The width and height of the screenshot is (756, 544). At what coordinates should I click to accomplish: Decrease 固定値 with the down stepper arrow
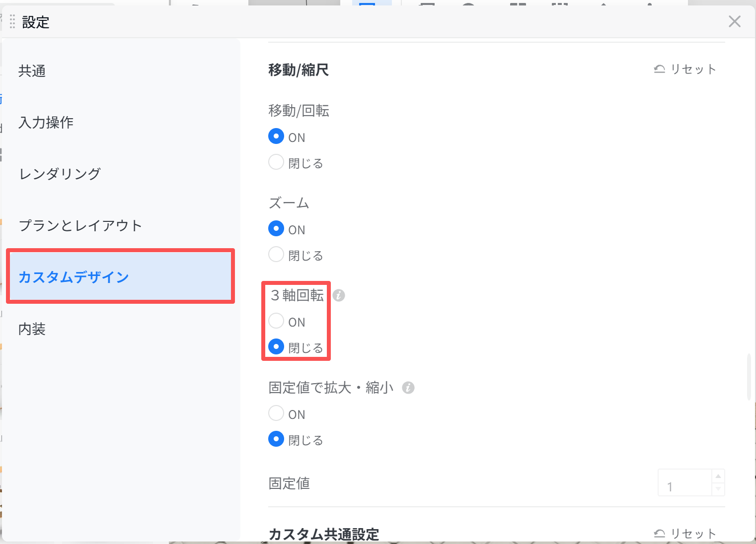pos(718,489)
